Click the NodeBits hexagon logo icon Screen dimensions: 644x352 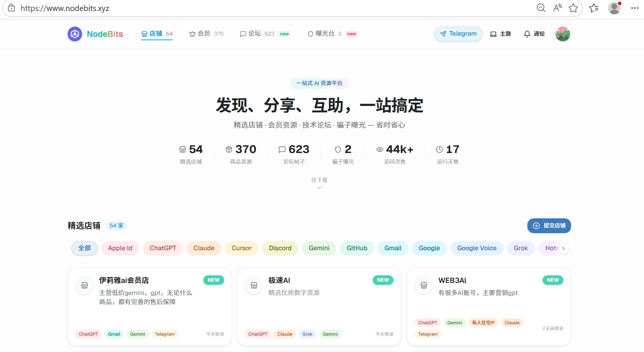[x=75, y=34]
